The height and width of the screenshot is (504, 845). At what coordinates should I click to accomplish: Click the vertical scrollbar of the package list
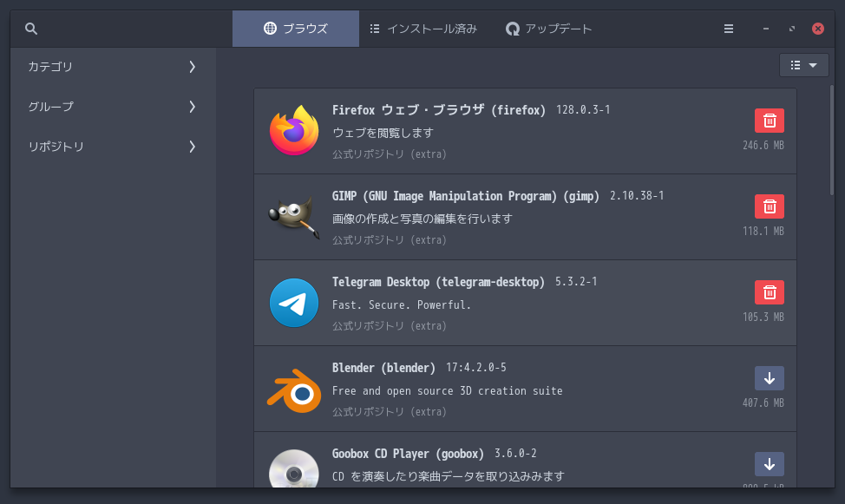(832, 139)
